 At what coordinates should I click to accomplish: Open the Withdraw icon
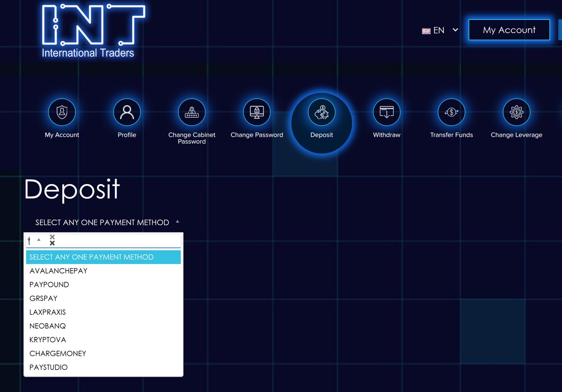387,112
